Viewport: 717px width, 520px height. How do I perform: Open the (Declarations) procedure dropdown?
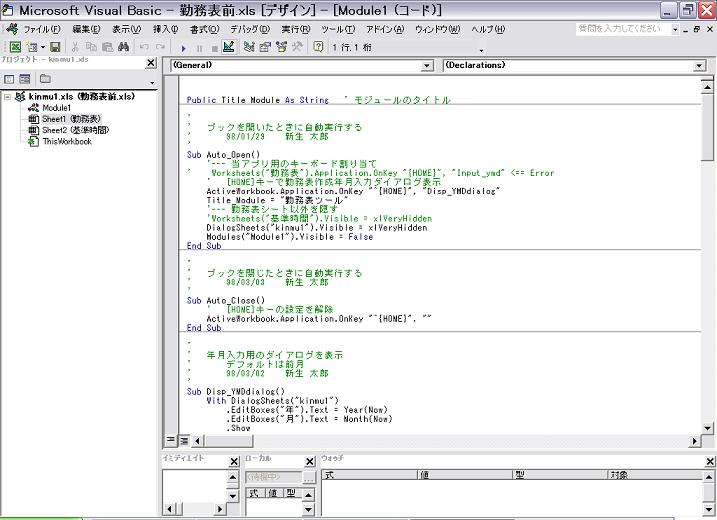(x=699, y=66)
